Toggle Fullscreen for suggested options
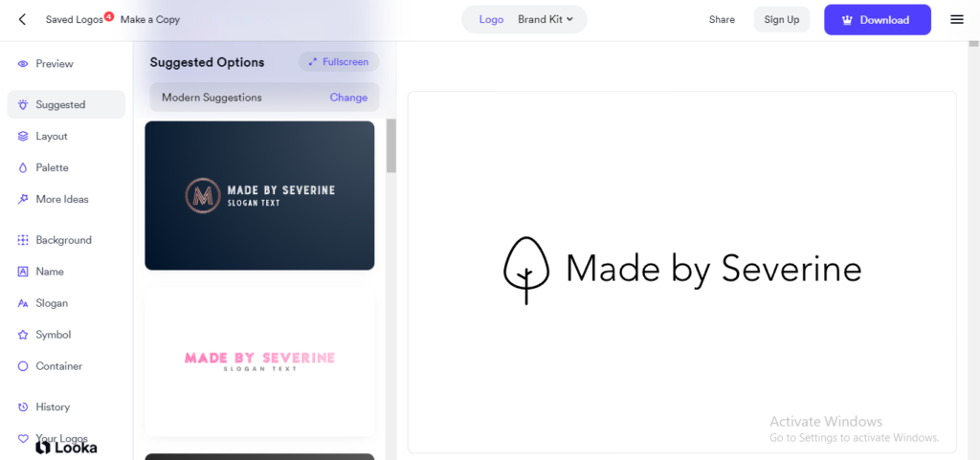980x460 pixels. [x=339, y=62]
